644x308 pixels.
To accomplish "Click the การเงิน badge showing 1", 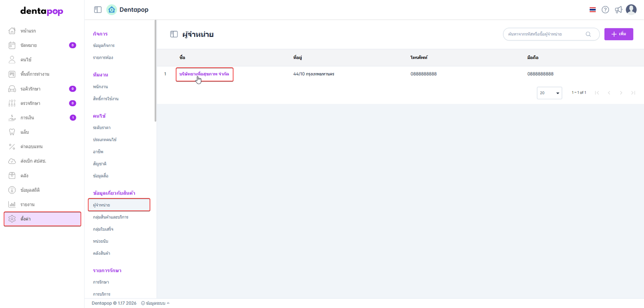I will [73, 118].
